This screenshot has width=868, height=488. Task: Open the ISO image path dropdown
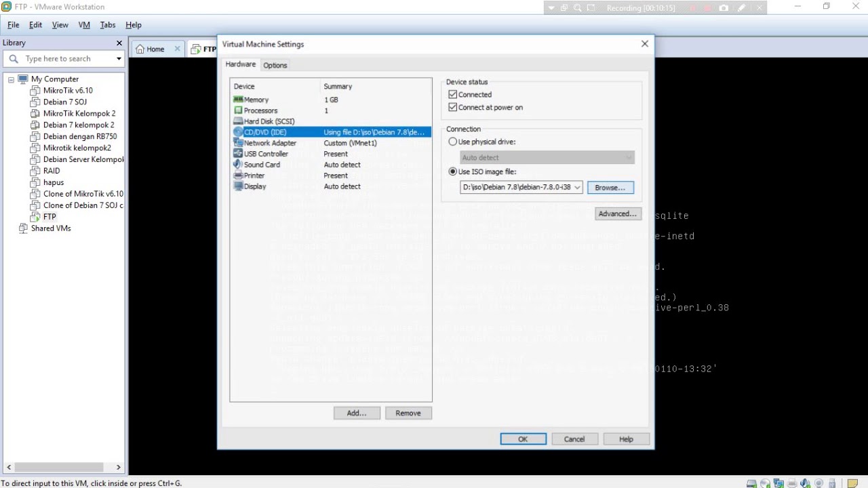[577, 188]
